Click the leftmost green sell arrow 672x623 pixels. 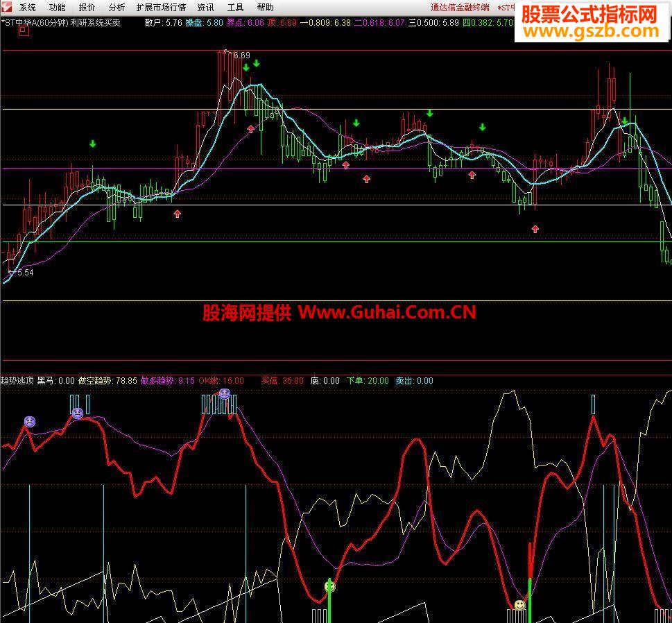coord(92,144)
